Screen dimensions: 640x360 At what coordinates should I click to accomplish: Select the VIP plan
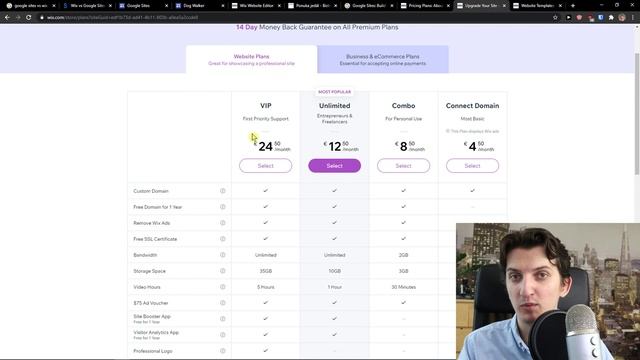266,166
